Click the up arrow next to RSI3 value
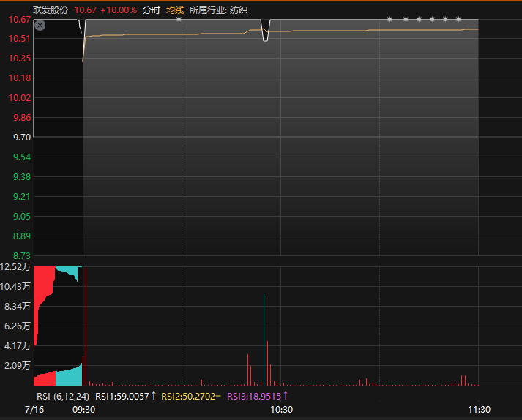 tap(285, 396)
